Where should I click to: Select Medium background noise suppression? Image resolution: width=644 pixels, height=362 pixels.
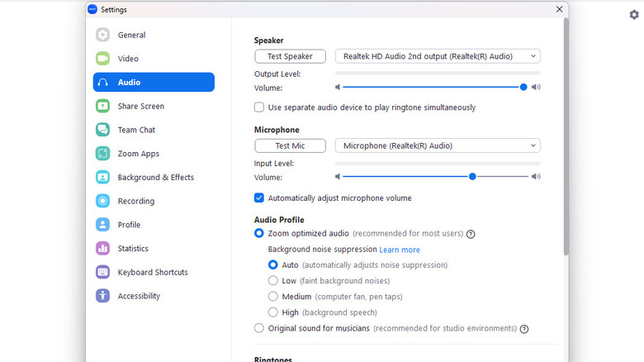tap(273, 297)
